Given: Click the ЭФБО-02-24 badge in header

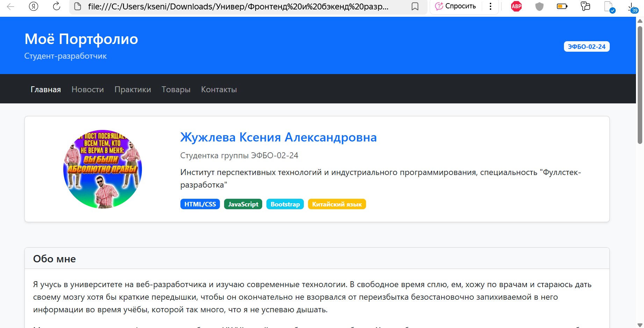Looking at the screenshot, I should (586, 46).
